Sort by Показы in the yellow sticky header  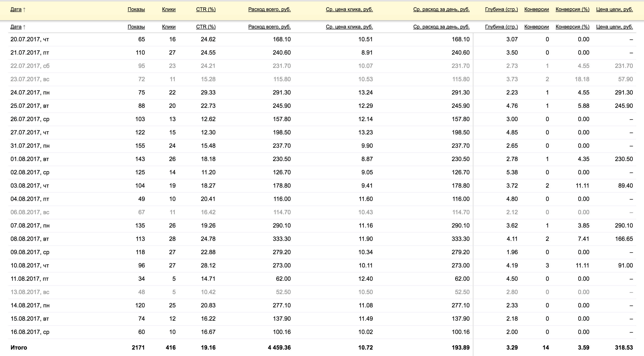136,9
